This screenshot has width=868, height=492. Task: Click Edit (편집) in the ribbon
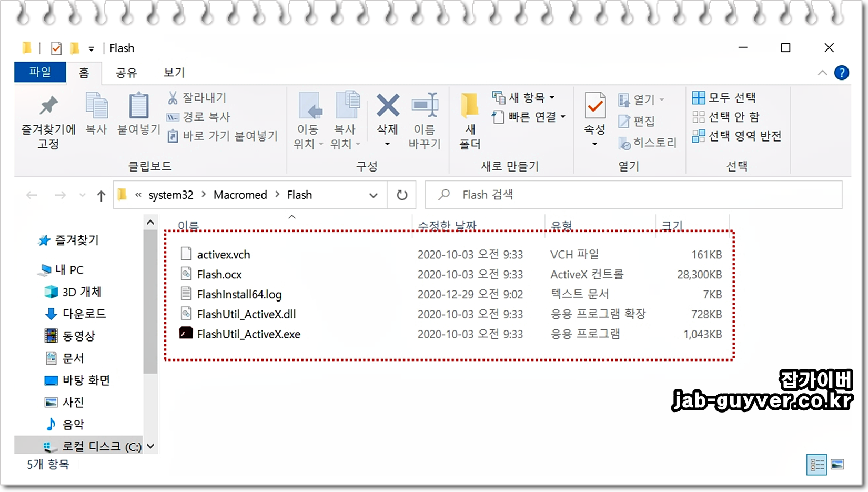[x=637, y=122]
